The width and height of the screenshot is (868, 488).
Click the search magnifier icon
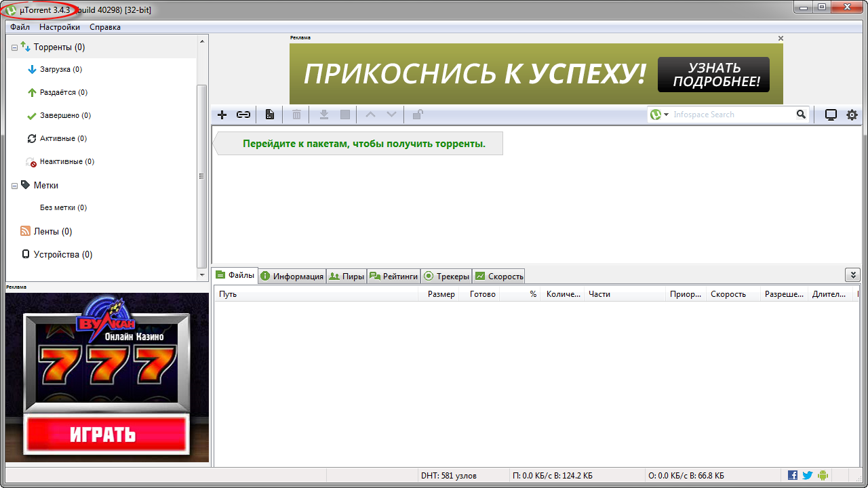point(801,115)
